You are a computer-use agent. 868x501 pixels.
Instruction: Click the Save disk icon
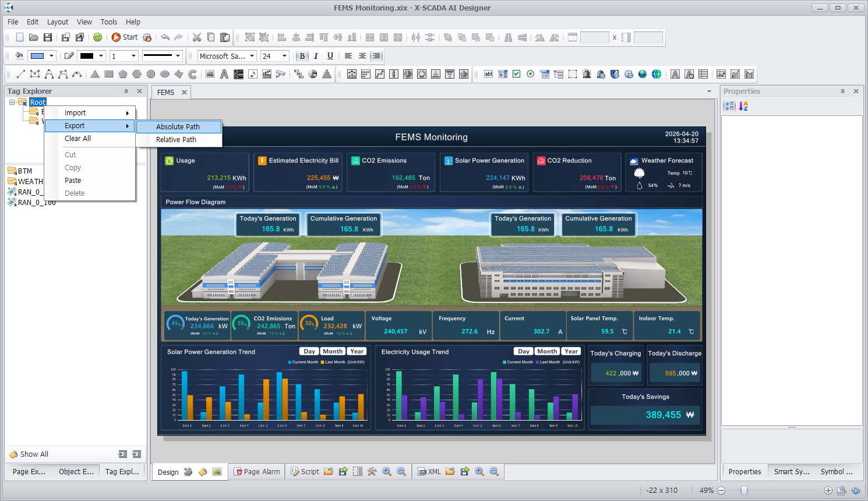48,37
